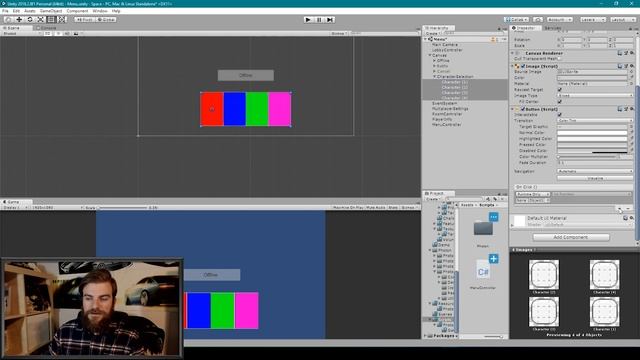The image size is (640, 360).
Task: Add On Click entry with plus button
Action: 620,209
